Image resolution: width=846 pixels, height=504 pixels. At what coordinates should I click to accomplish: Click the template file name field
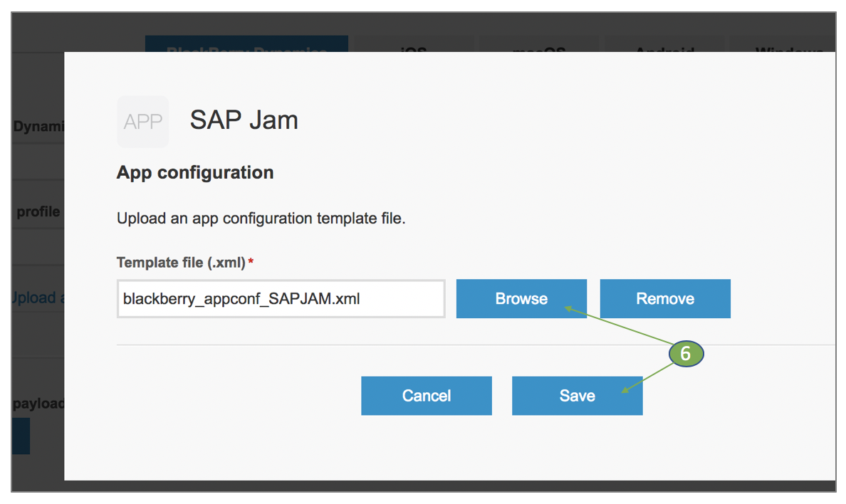(x=281, y=299)
